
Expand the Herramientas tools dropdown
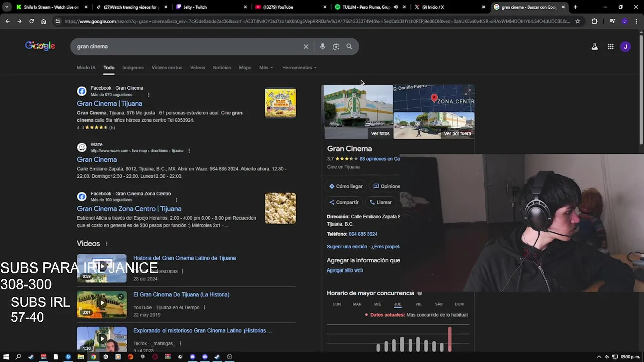[299, 67]
